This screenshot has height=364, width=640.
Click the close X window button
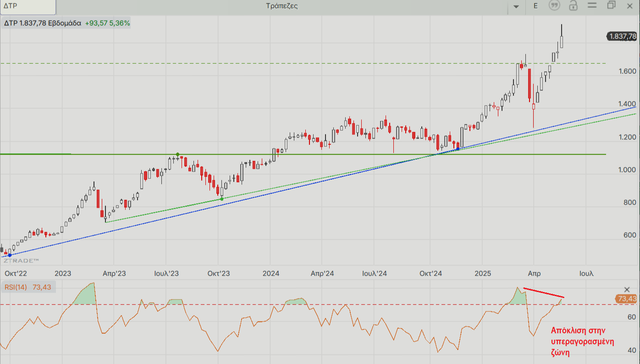(631, 6)
